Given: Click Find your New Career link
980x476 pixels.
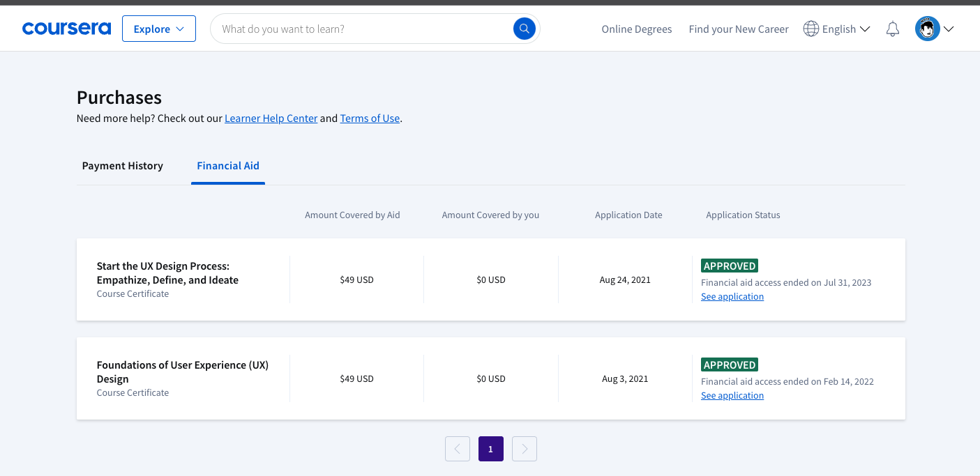Looking at the screenshot, I should point(739,29).
